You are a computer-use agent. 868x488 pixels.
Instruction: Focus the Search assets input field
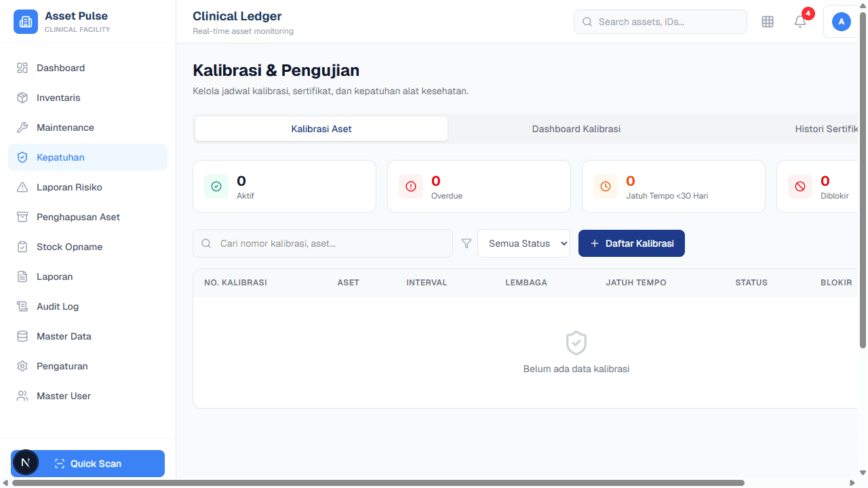(668, 22)
